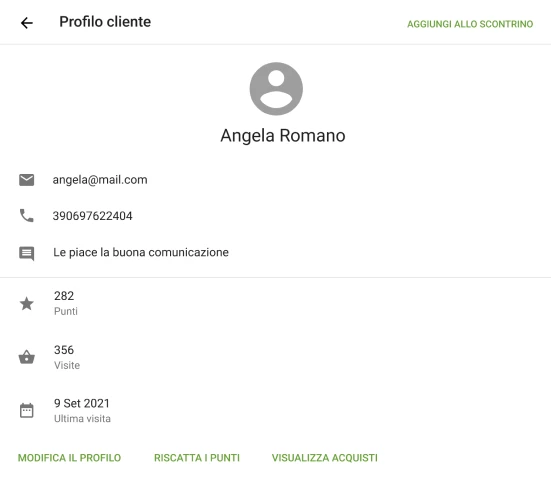The width and height of the screenshot is (551, 493).
Task: Click the Punti label
Action: (66, 311)
